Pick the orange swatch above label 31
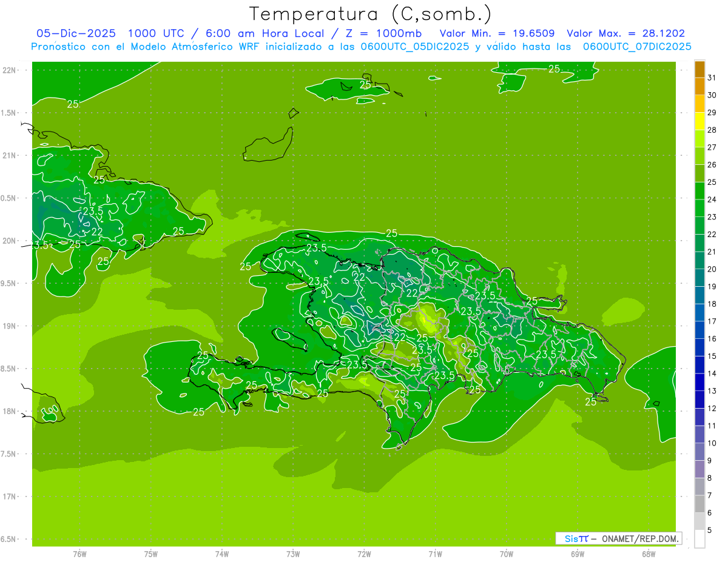Screen dimensions: 728x562 (699, 69)
